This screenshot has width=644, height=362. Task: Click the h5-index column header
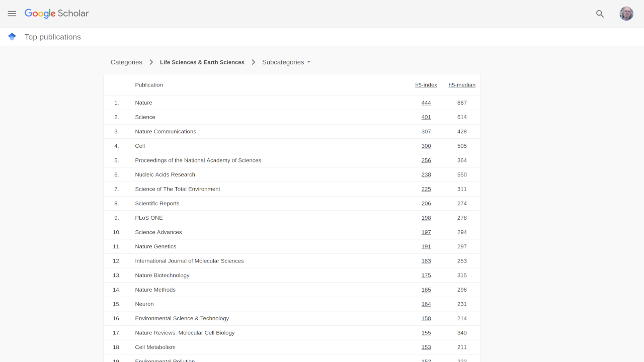pos(426,85)
